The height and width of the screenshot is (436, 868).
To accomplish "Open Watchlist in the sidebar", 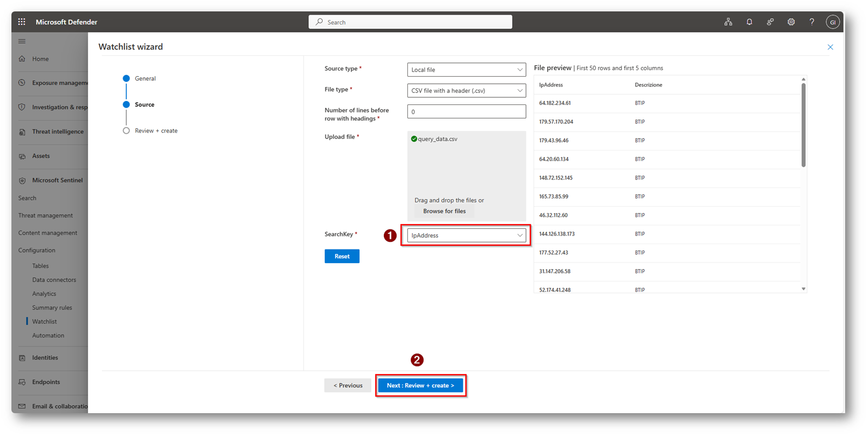I will click(44, 321).
